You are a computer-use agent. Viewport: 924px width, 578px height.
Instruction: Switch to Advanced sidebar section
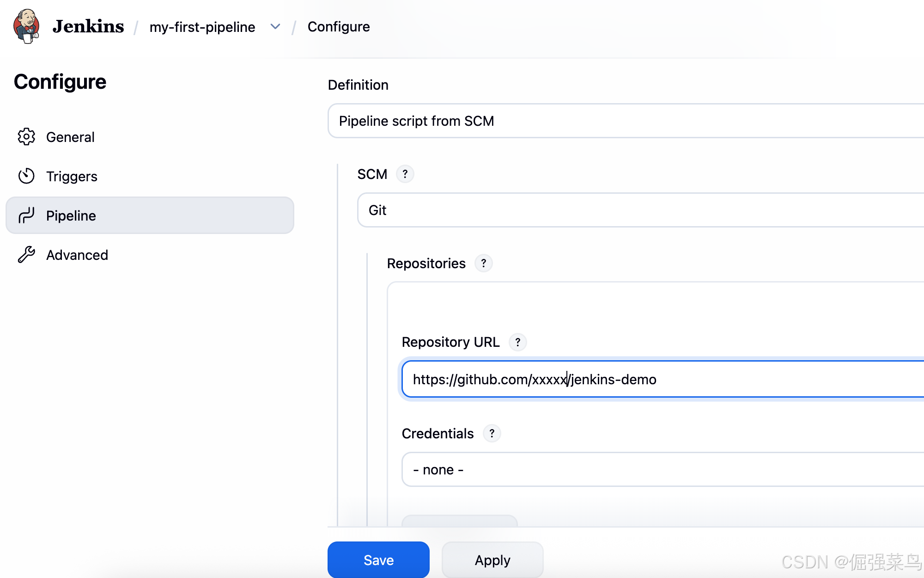point(77,255)
